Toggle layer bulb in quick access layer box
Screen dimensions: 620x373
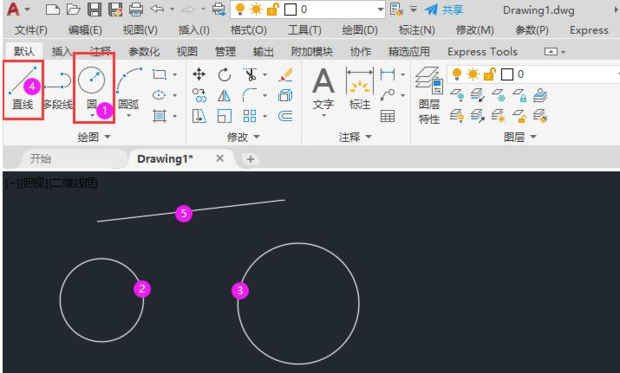(x=240, y=9)
